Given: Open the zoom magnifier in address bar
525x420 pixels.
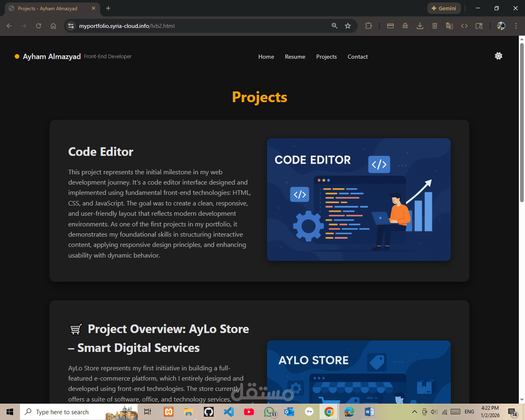Looking at the screenshot, I should [x=335, y=26].
